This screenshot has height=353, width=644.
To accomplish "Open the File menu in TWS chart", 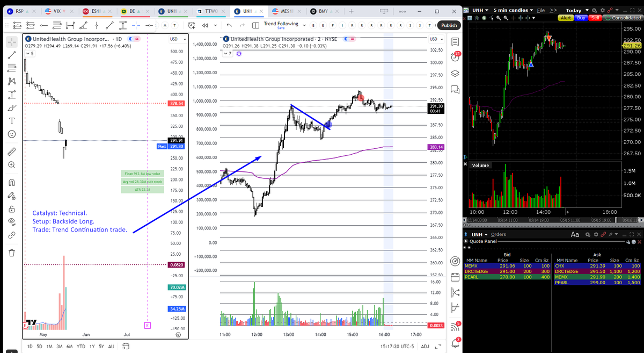I will coord(541,10).
